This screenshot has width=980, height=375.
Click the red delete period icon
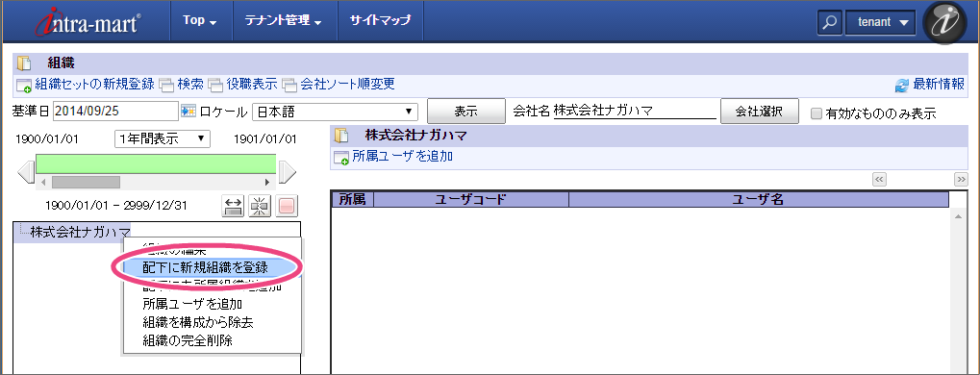[288, 206]
